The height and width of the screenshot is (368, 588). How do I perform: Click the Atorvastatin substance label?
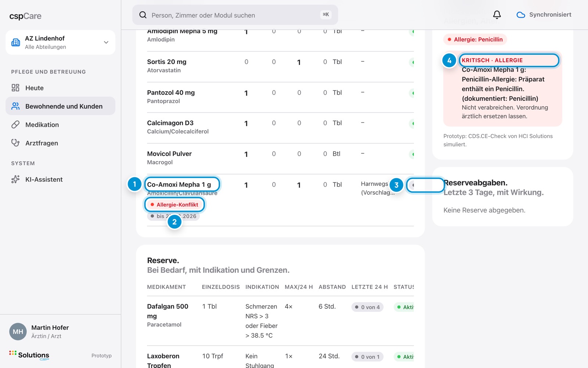pos(164,70)
